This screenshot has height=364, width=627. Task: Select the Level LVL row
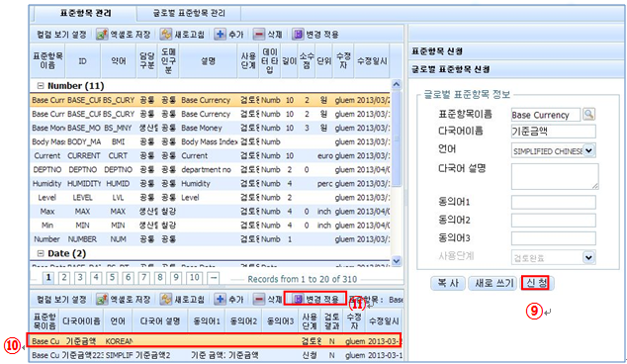[211, 197]
